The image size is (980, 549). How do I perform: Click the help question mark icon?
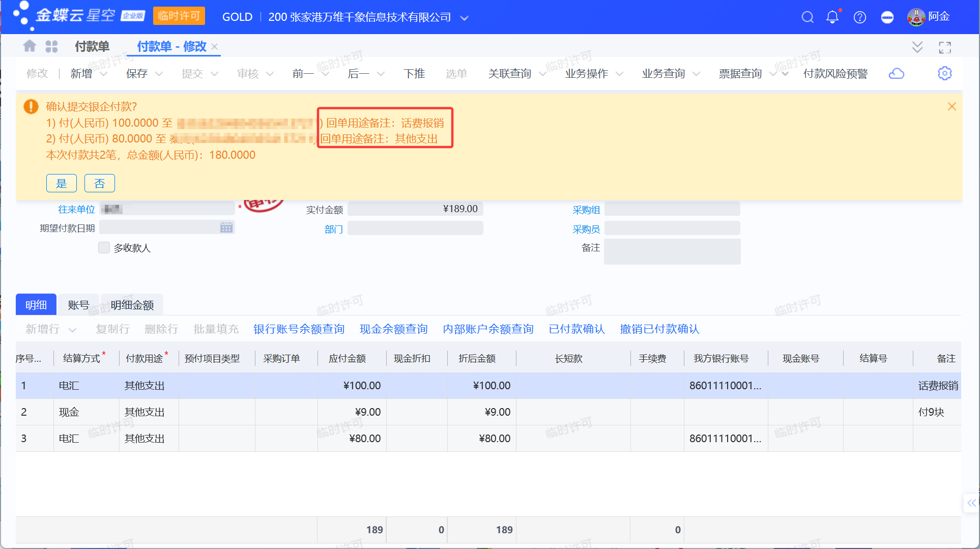click(860, 17)
